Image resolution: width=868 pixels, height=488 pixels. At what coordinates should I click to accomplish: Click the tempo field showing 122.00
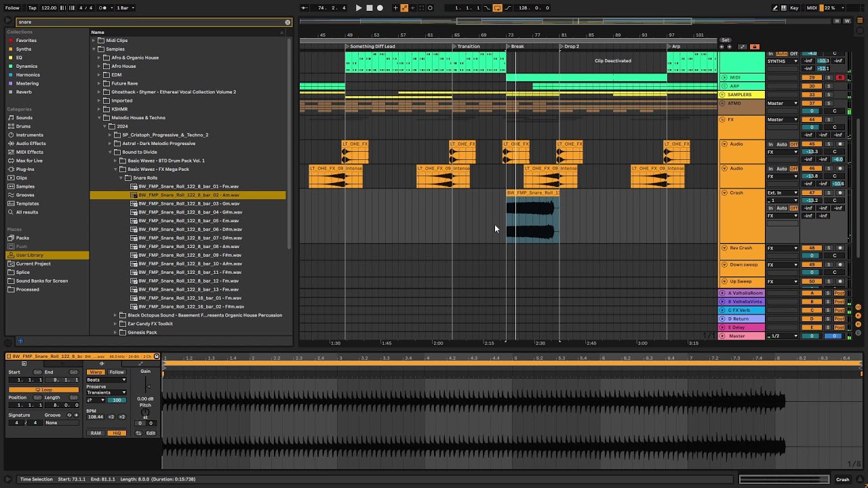pos(49,8)
